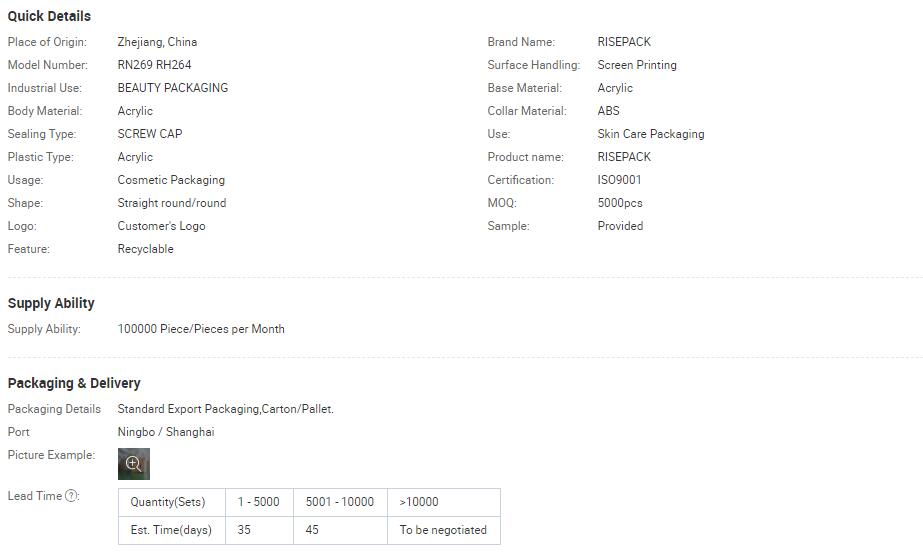The height and width of the screenshot is (558, 923).
Task: Click the Supply Ability section heading
Action: [51, 303]
